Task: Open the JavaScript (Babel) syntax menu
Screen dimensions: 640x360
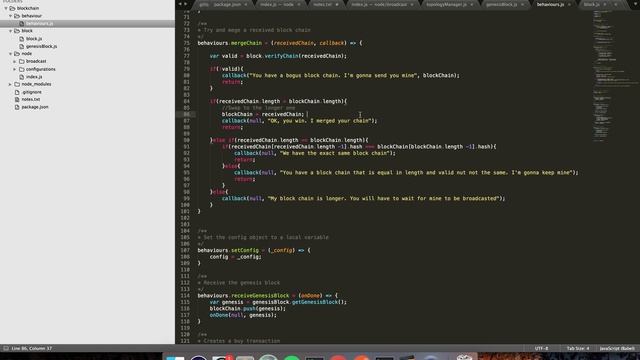Action: [617, 349]
